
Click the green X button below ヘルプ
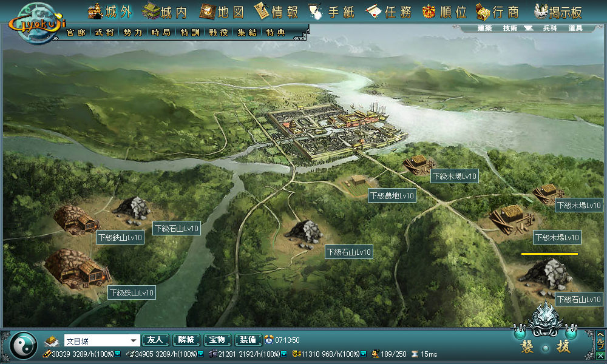coord(600,356)
